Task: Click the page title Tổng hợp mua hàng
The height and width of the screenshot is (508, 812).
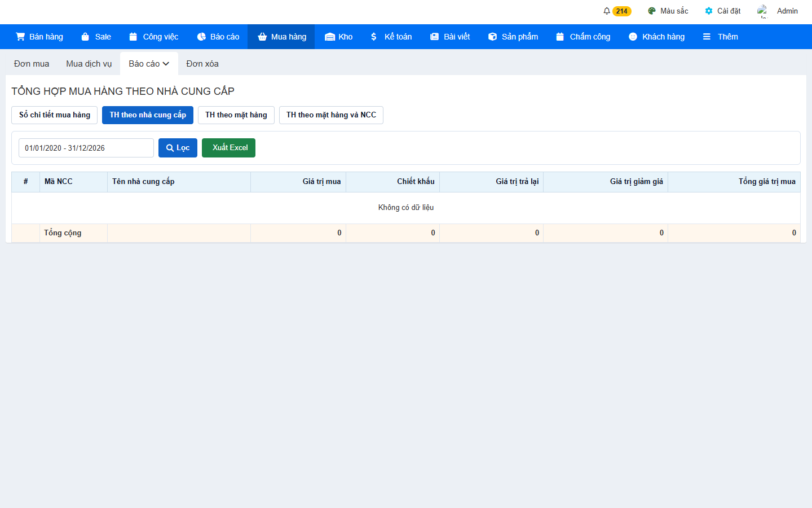Action: [x=123, y=91]
